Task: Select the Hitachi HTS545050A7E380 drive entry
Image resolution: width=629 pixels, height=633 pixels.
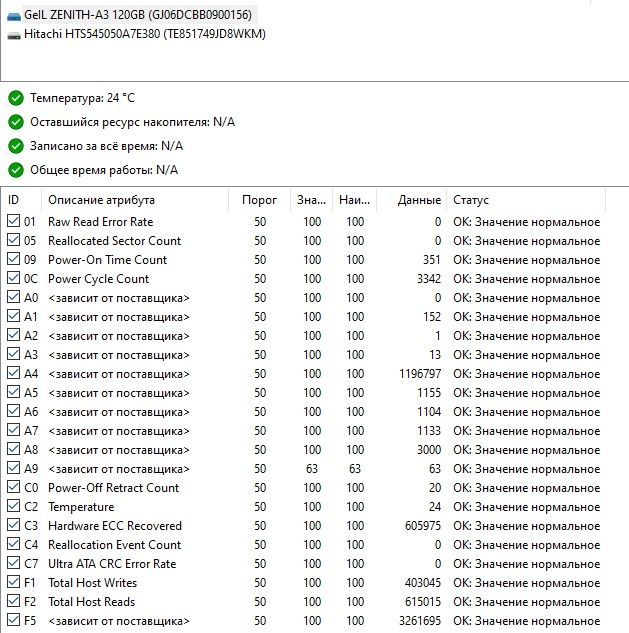Action: point(145,34)
